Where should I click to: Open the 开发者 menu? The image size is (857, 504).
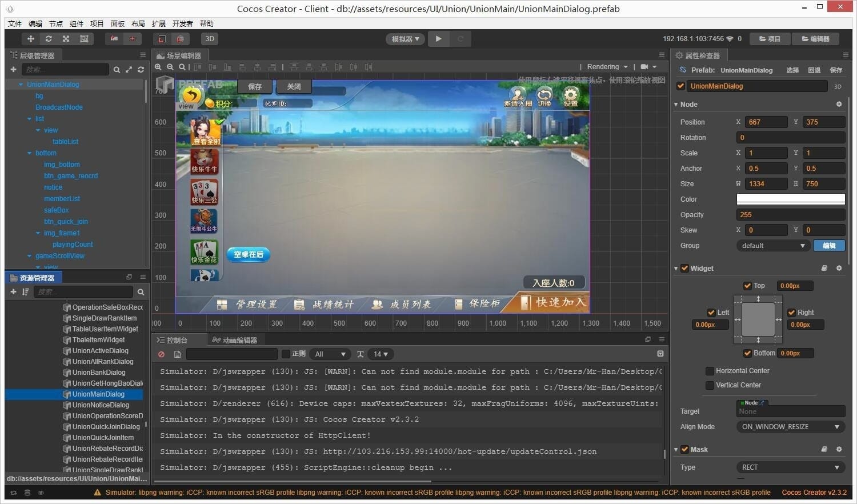tap(182, 23)
